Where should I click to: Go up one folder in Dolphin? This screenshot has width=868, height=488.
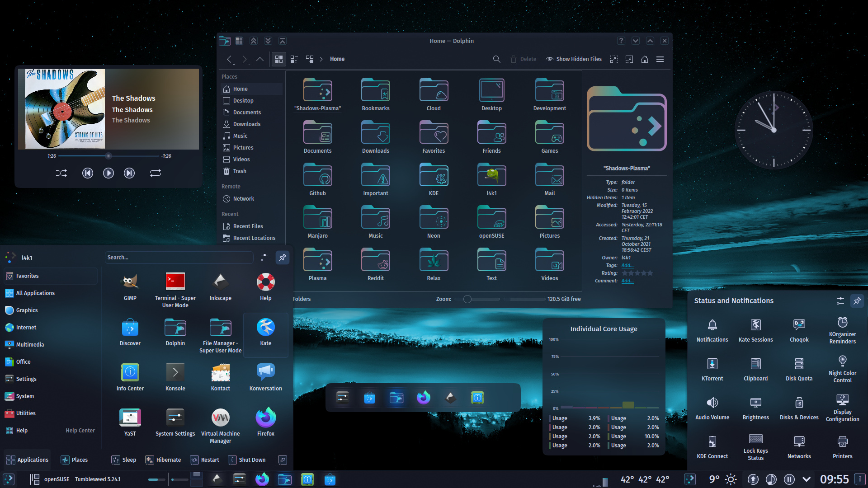tap(260, 59)
